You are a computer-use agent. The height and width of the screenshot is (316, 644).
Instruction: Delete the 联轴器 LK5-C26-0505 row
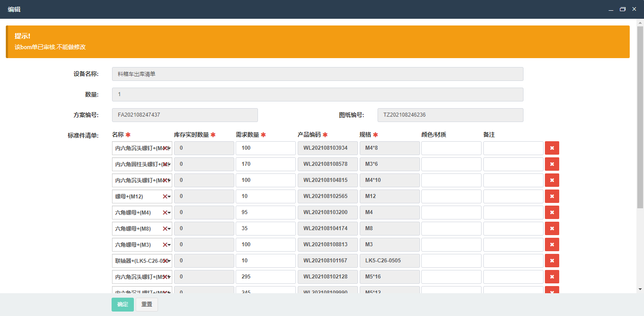click(x=552, y=261)
